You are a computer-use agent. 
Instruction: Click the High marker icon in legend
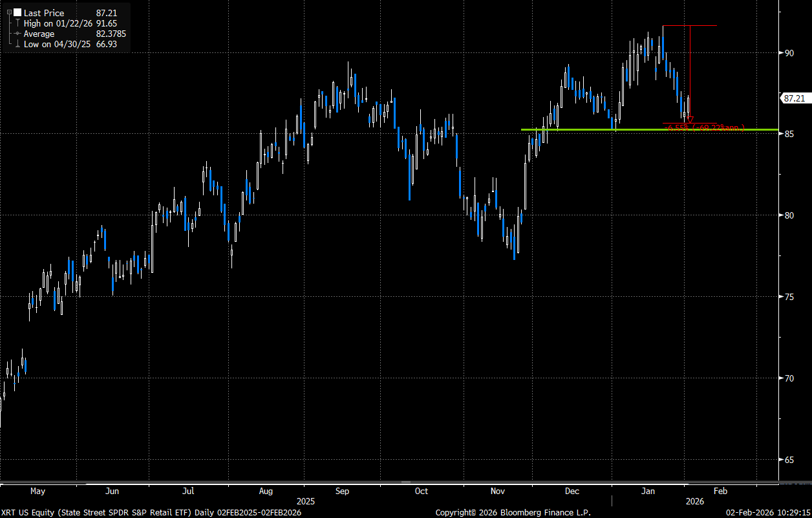(17, 23)
